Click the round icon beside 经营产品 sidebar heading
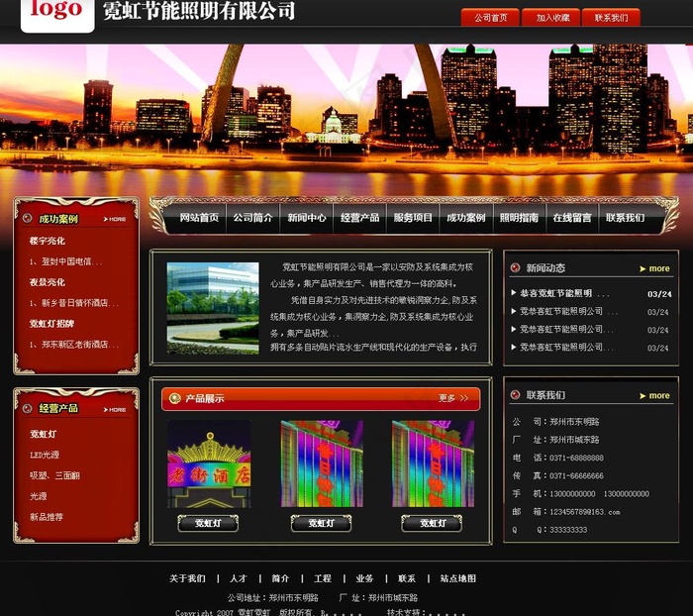 pos(28,409)
